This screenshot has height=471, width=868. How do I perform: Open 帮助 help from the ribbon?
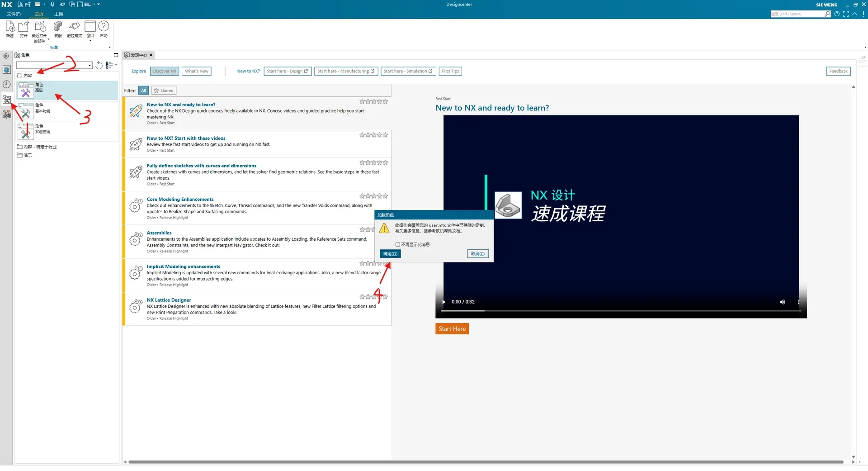pyautogui.click(x=104, y=28)
